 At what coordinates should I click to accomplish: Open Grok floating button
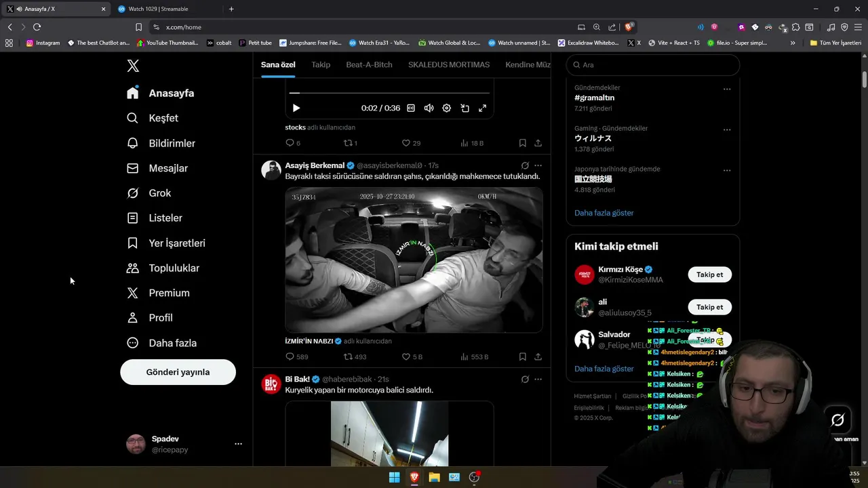click(837, 420)
